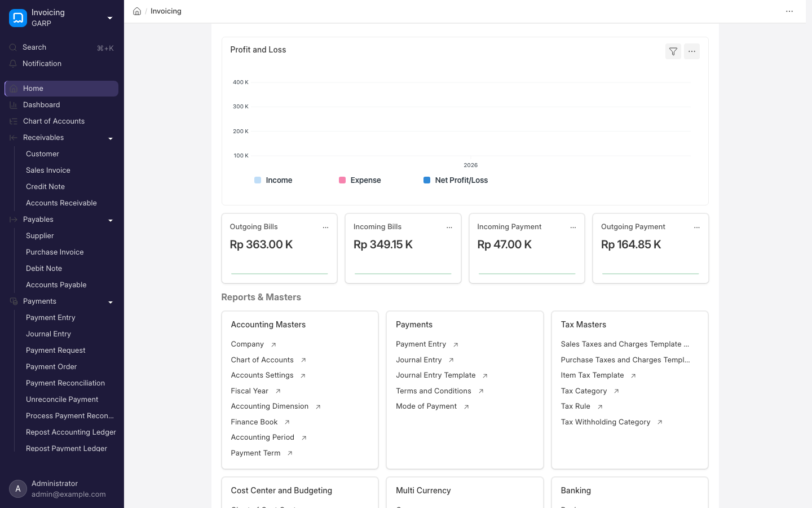
Task: Open the Outgoing Bills Rp 363.00 K card
Action: pyautogui.click(x=279, y=248)
